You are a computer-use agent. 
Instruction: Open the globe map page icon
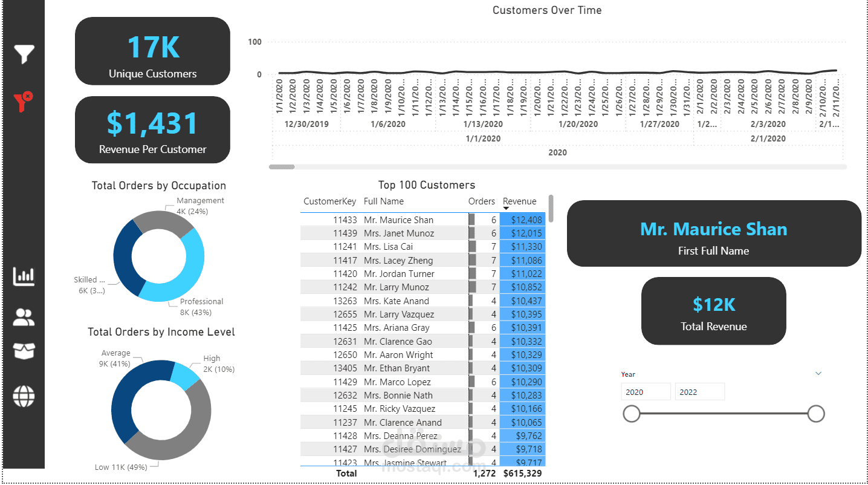[x=24, y=397]
